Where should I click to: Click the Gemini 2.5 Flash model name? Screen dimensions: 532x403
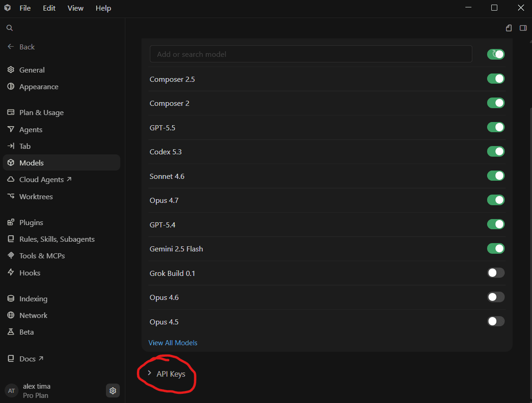click(x=176, y=249)
